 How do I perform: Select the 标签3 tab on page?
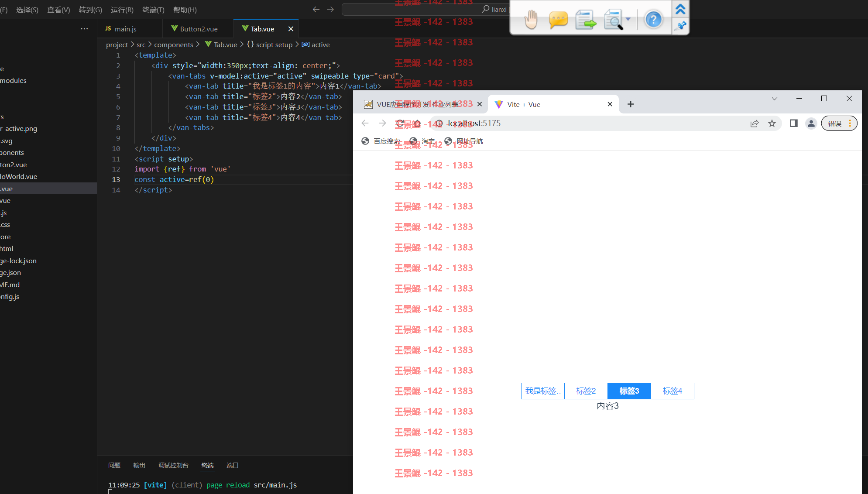[x=629, y=391]
